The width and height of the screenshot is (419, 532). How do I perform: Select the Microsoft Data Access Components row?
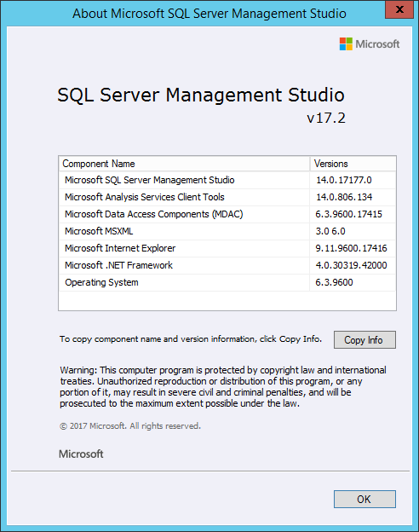pos(227,214)
